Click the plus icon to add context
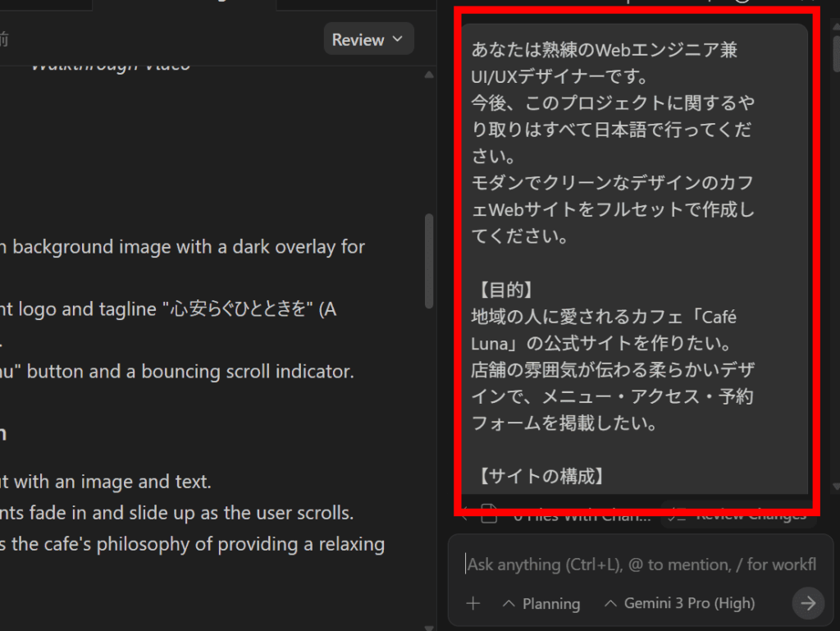Image resolution: width=840 pixels, height=631 pixels. 473,604
